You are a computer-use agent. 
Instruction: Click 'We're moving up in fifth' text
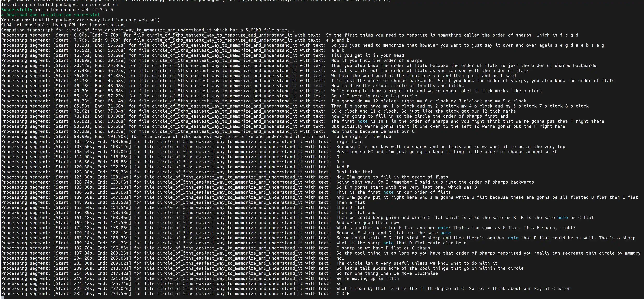(x=368, y=278)
